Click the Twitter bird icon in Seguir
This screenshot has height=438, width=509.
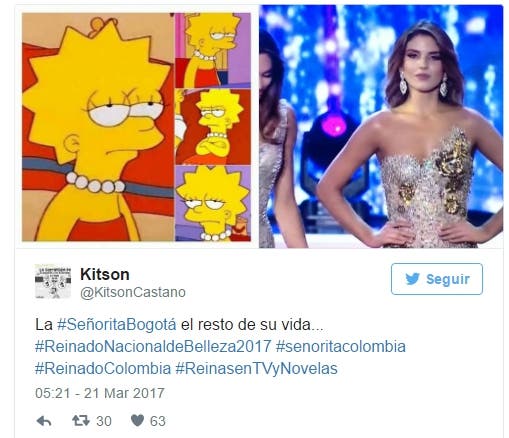413,279
